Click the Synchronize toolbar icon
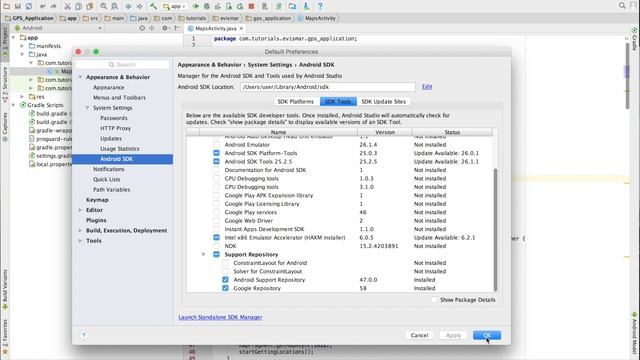 coord(29,6)
